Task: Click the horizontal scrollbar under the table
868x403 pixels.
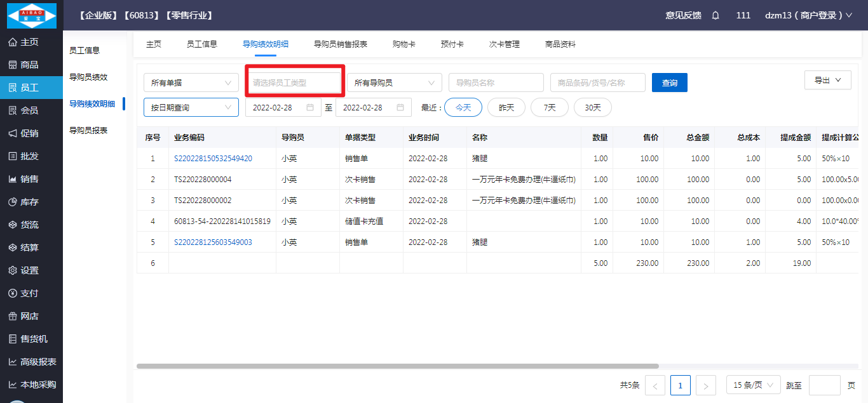Action: (x=397, y=366)
